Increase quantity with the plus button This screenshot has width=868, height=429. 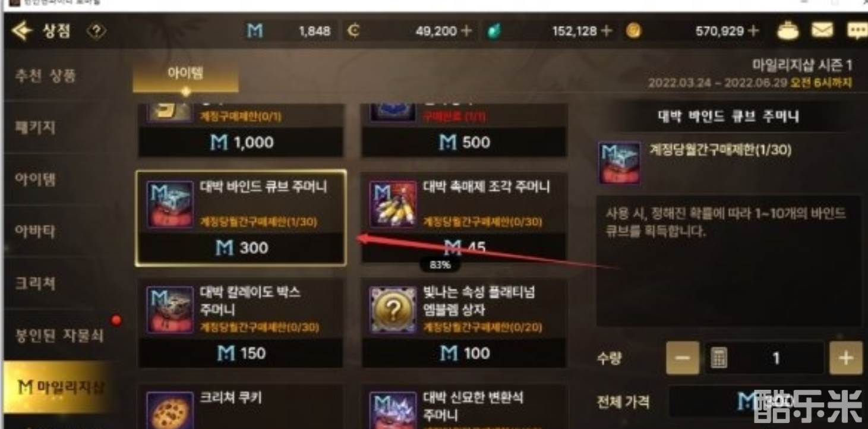[845, 358]
